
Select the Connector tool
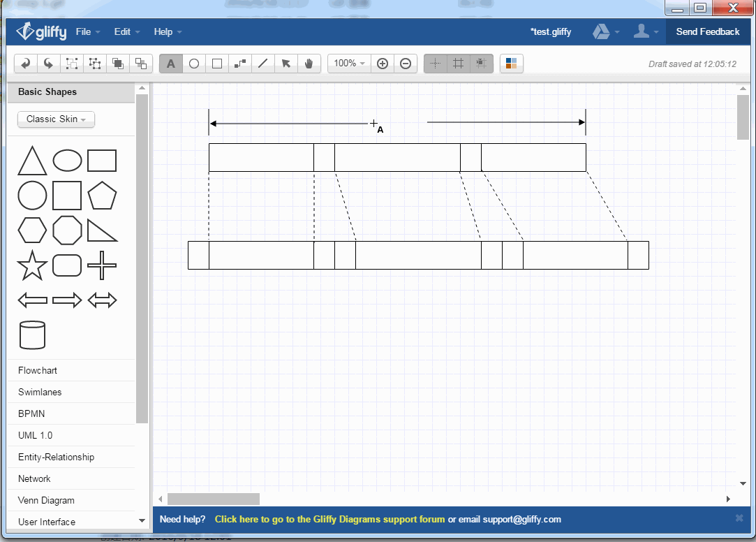(x=240, y=64)
